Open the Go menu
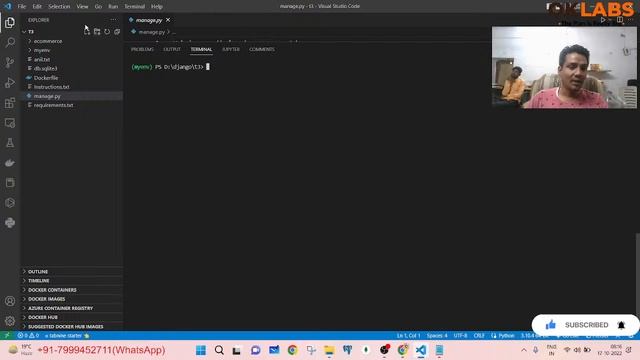The height and width of the screenshot is (360, 640). click(x=98, y=7)
